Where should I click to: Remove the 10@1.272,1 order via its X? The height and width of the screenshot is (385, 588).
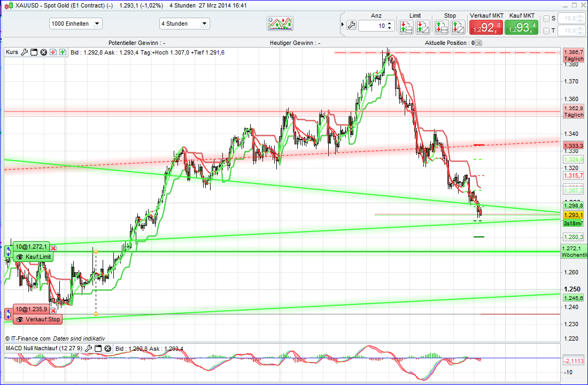[52, 247]
